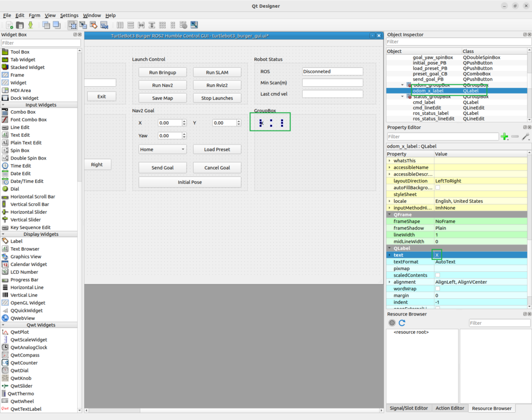Switch to the Action Editor tab
The image size is (532, 420).
[x=449, y=408]
